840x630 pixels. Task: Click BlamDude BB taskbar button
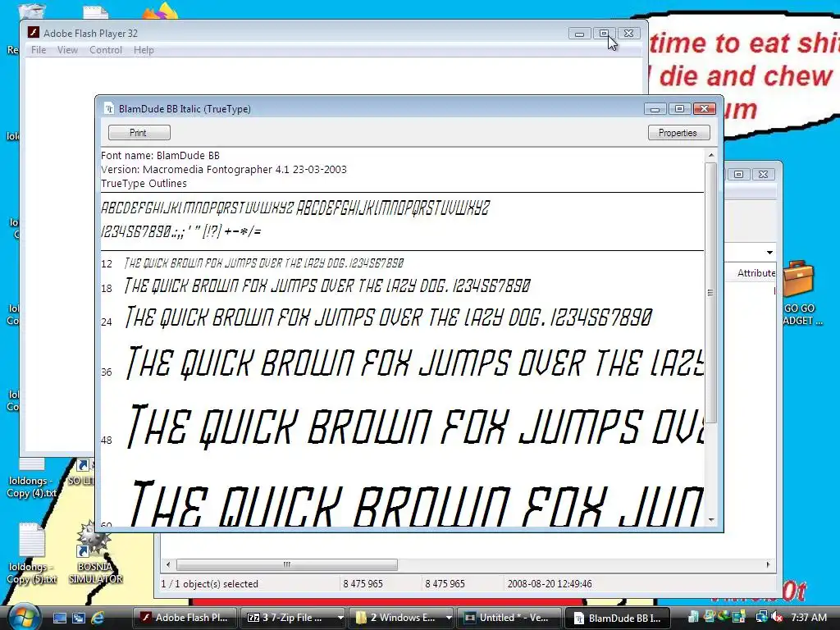click(x=617, y=618)
